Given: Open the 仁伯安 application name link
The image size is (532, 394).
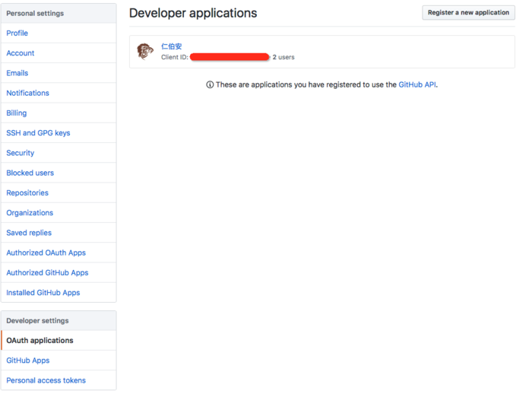Looking at the screenshot, I should pos(172,46).
